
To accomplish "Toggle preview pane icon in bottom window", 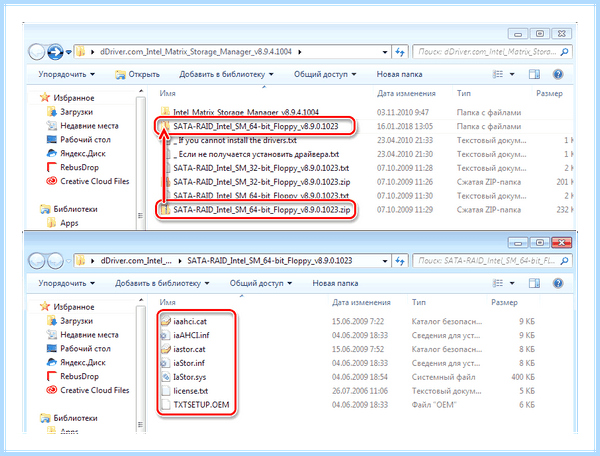I will coord(534,283).
